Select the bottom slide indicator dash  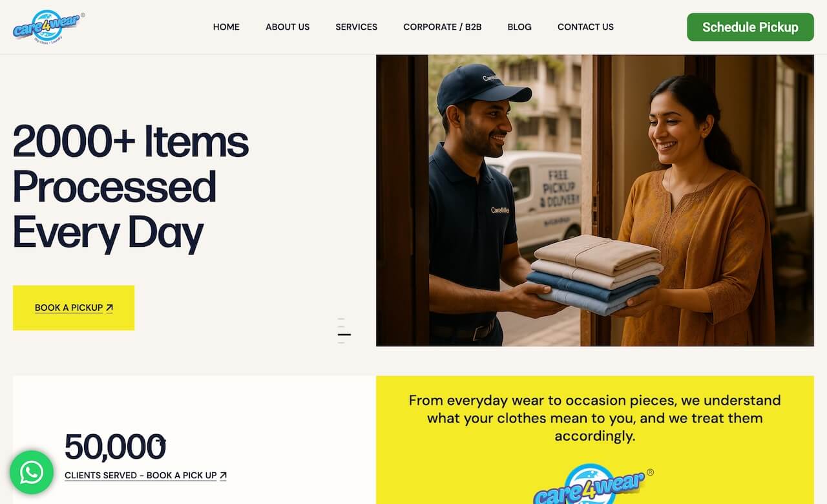[341, 342]
